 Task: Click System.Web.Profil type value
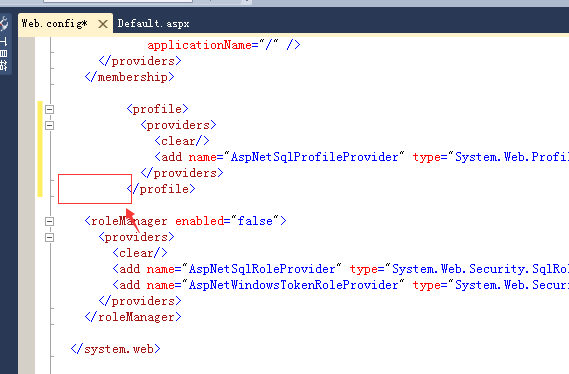click(x=512, y=157)
